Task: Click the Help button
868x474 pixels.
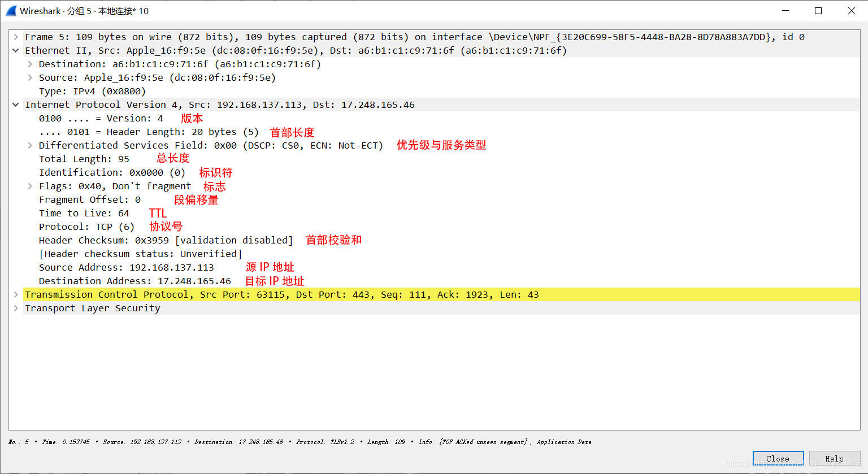Action: [x=835, y=458]
